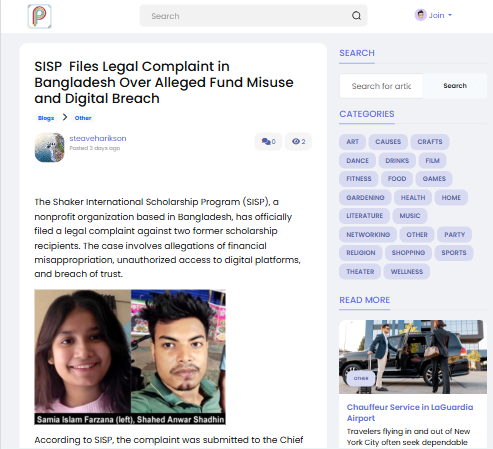Open Chauffeur Service in LaGuardia Airport article
493x449 pixels.
tap(410, 413)
